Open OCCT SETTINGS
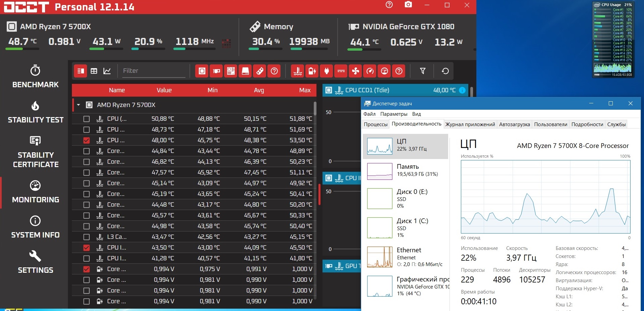The height and width of the screenshot is (311, 644). (35, 262)
